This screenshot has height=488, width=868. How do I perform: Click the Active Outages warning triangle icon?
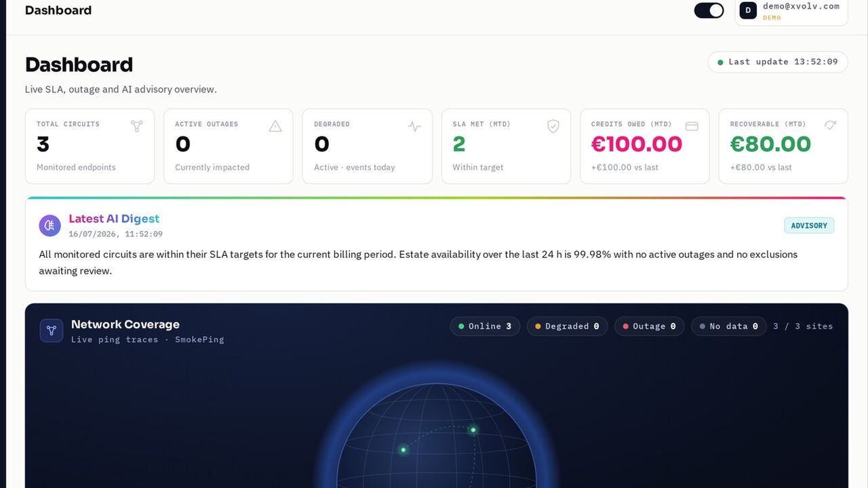[x=275, y=126]
